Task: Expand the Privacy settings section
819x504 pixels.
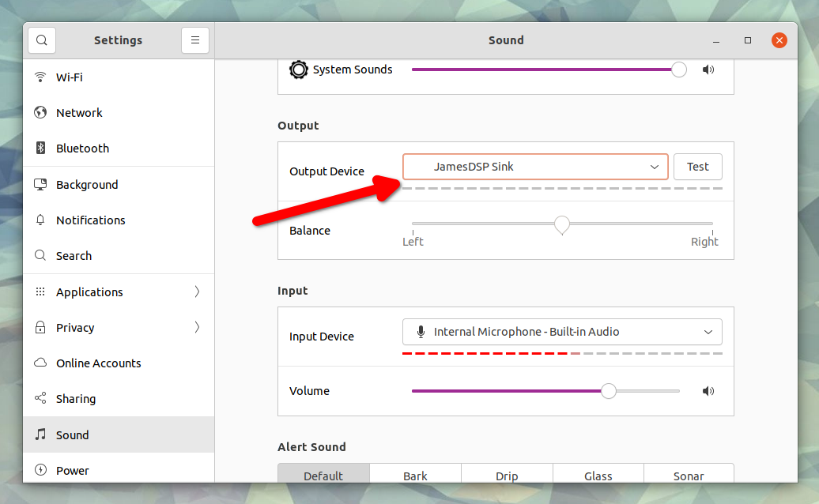Action: point(74,327)
